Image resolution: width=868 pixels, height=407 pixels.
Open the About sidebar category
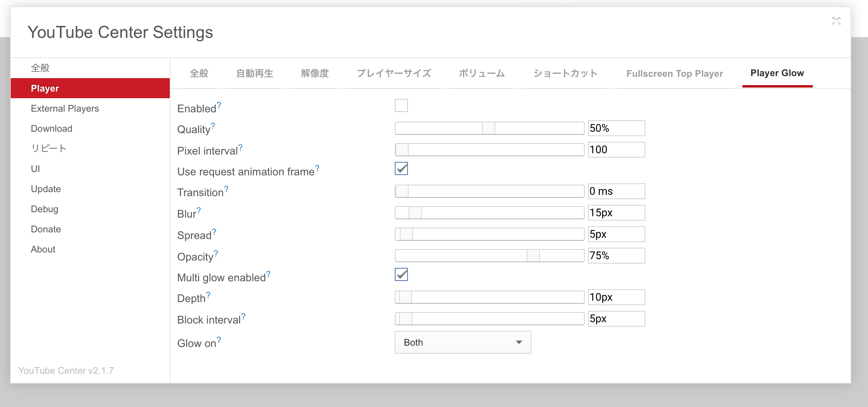[x=90, y=249]
